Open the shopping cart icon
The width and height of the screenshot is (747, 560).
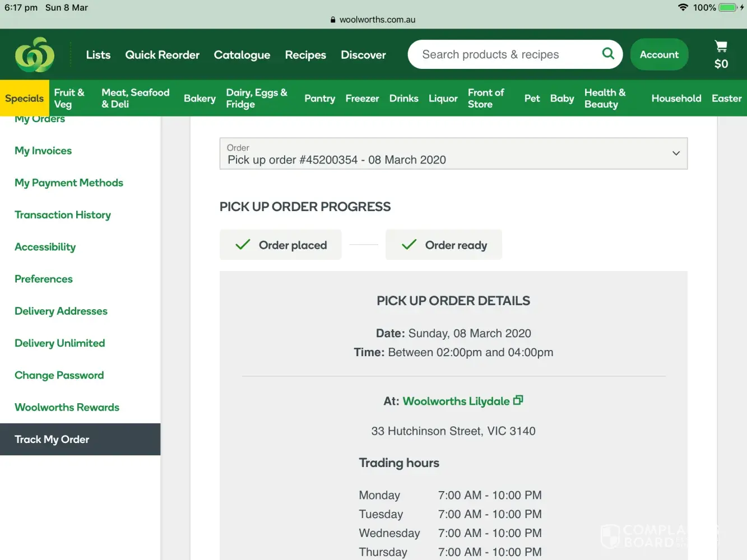(721, 46)
